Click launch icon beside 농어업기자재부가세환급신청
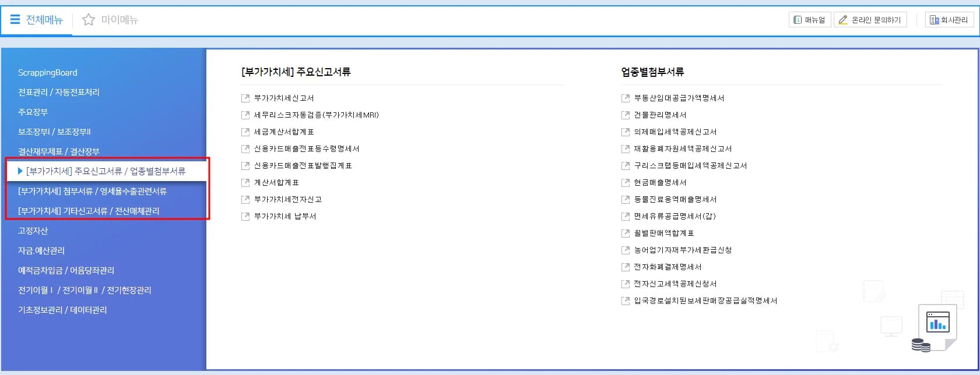Viewport: 980px width, 375px height. tap(626, 250)
